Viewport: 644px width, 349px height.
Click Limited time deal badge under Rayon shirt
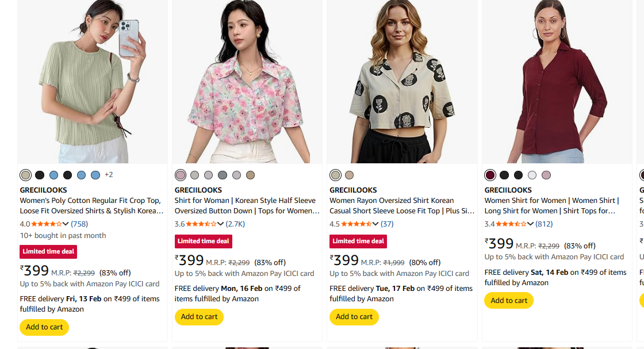[x=358, y=241]
